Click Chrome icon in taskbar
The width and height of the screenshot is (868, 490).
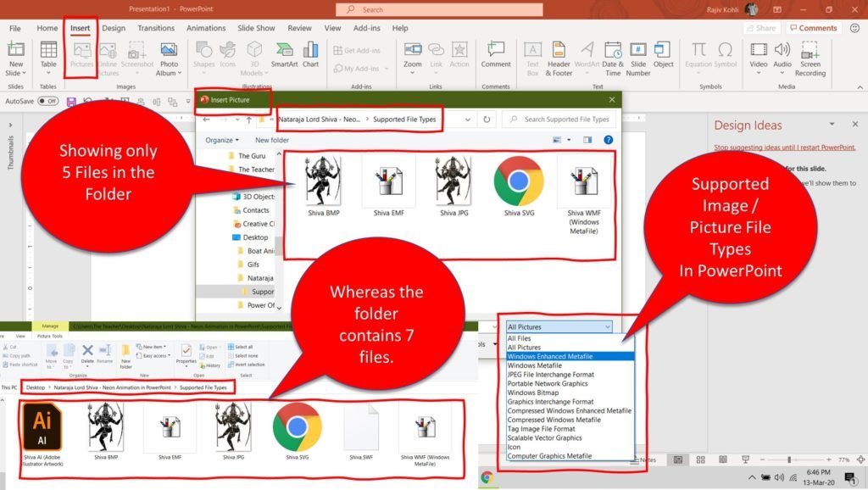[487, 477]
